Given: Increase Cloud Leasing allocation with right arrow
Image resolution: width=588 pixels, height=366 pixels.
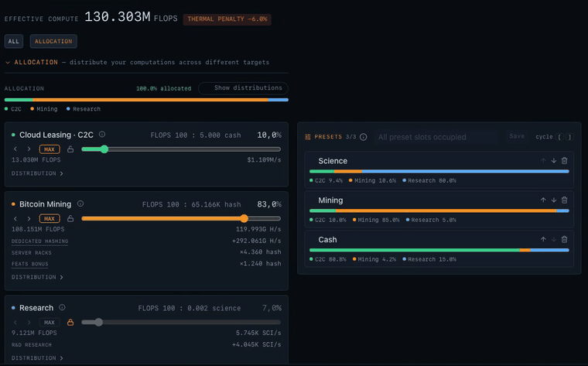Looking at the screenshot, I should pyautogui.click(x=29, y=149).
